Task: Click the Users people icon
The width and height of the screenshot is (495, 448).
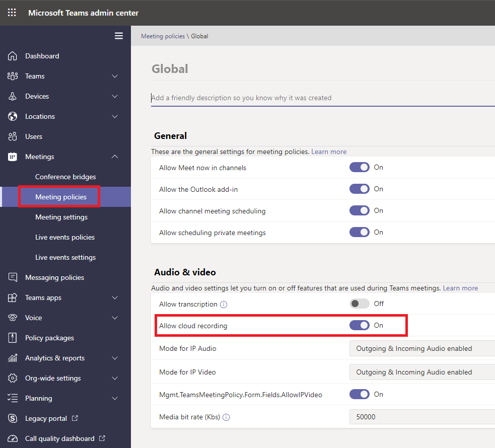Action: tap(12, 136)
